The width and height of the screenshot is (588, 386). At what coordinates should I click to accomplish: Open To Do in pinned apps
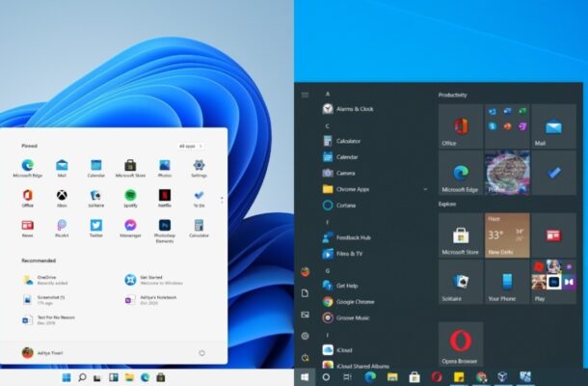click(199, 198)
